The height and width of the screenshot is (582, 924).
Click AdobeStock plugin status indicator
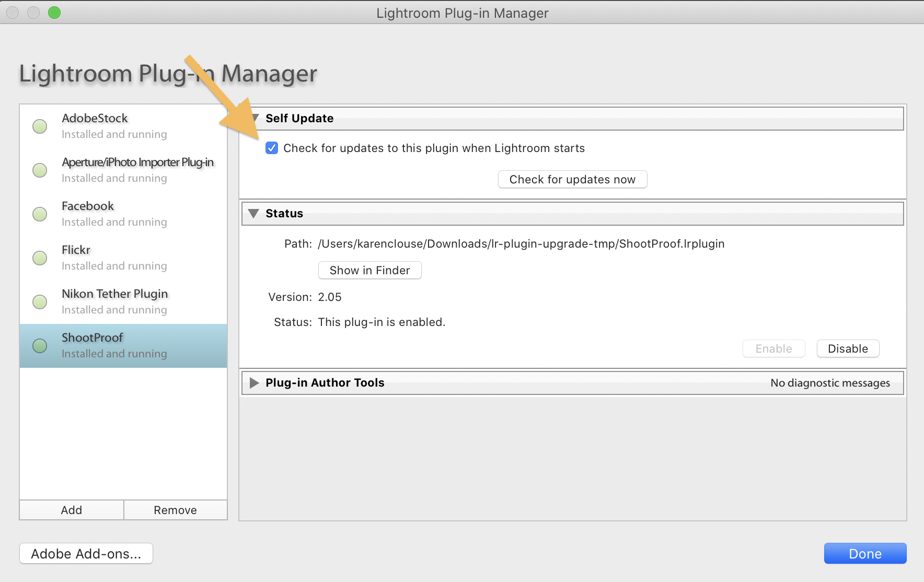pos(40,126)
